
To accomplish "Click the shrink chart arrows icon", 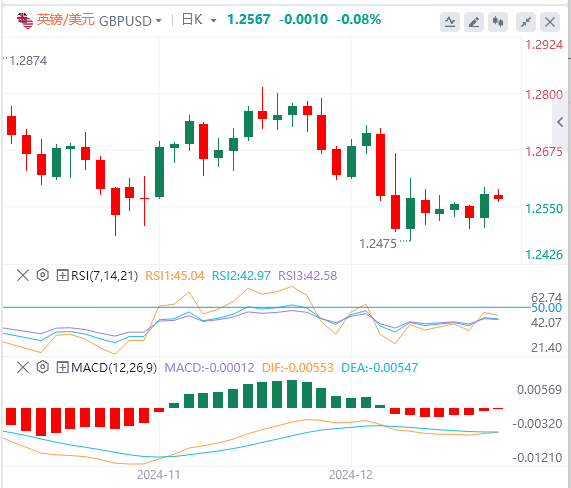I will pos(526,22).
